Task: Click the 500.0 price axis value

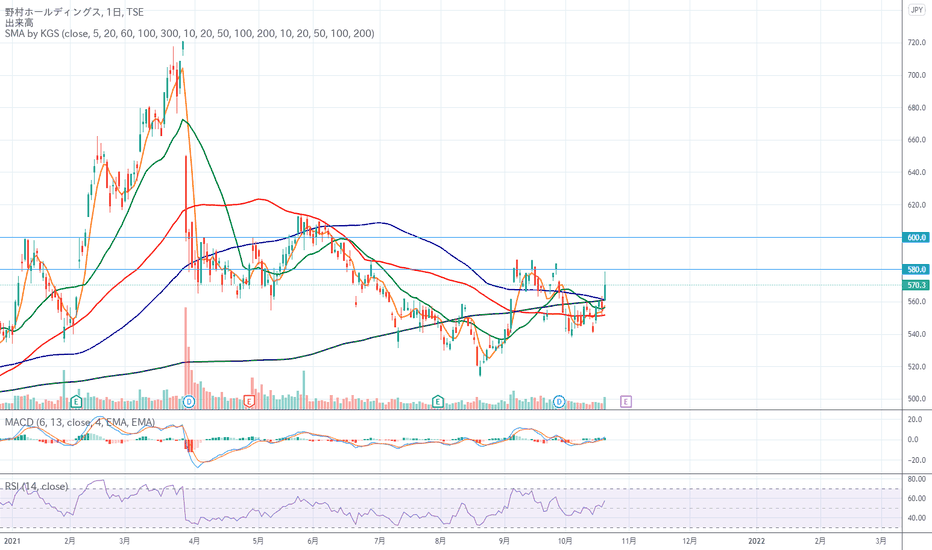Action: click(x=917, y=399)
